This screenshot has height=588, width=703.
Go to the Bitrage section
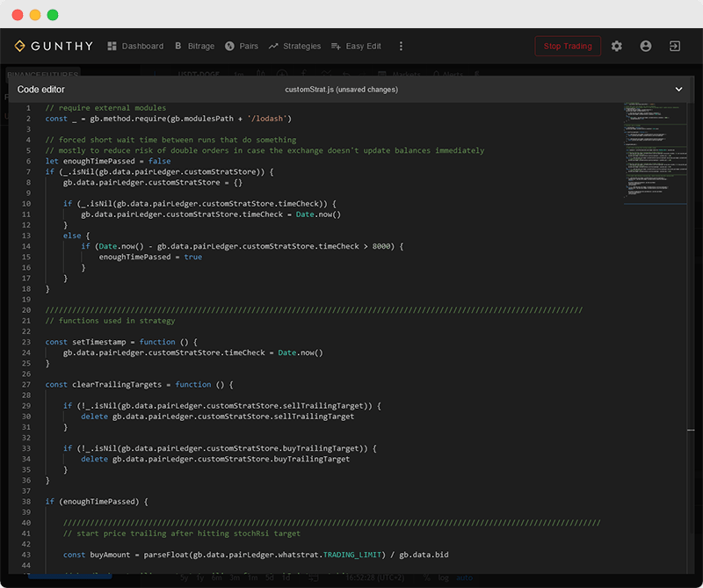point(194,47)
